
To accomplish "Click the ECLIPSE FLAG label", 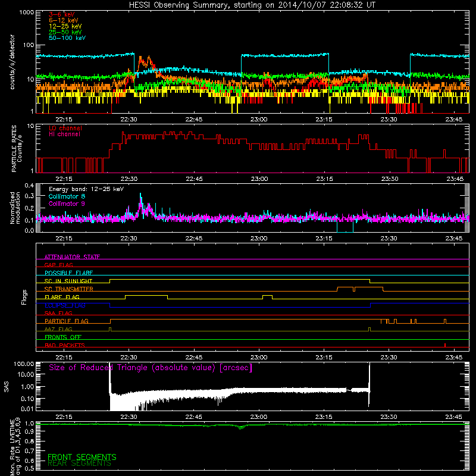I will 65,305.
